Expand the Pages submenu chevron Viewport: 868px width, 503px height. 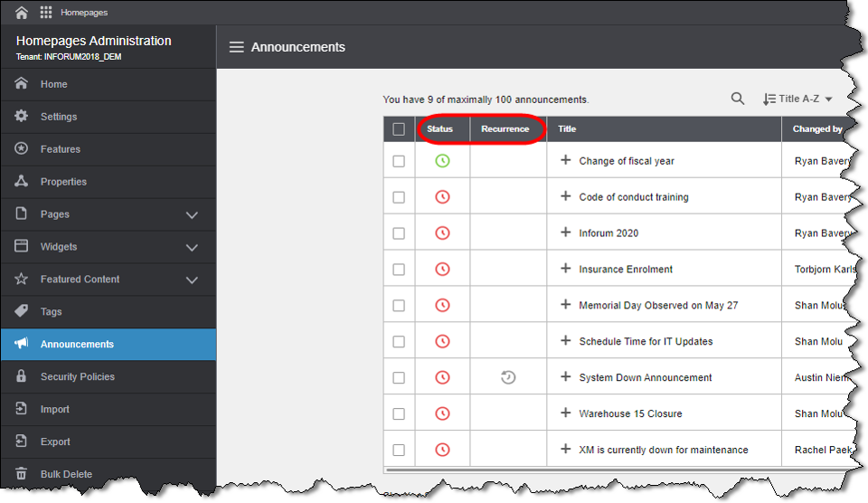(x=192, y=215)
